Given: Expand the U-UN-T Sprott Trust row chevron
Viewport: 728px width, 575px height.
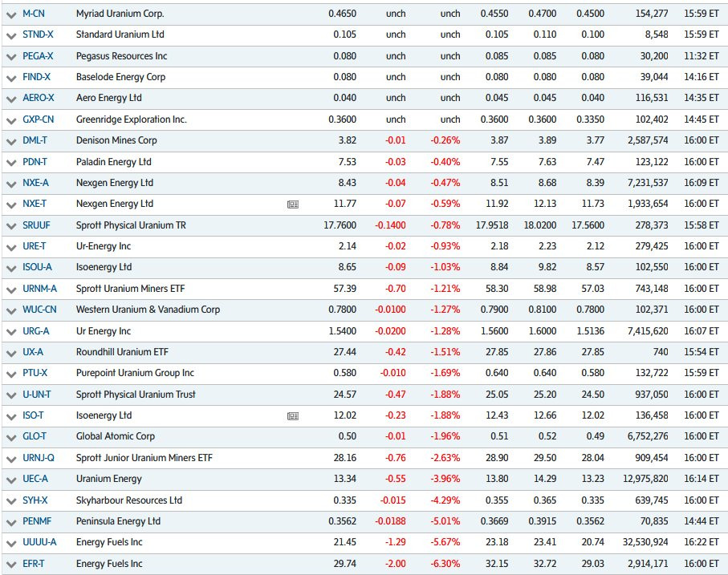Looking at the screenshot, I should point(11,395).
